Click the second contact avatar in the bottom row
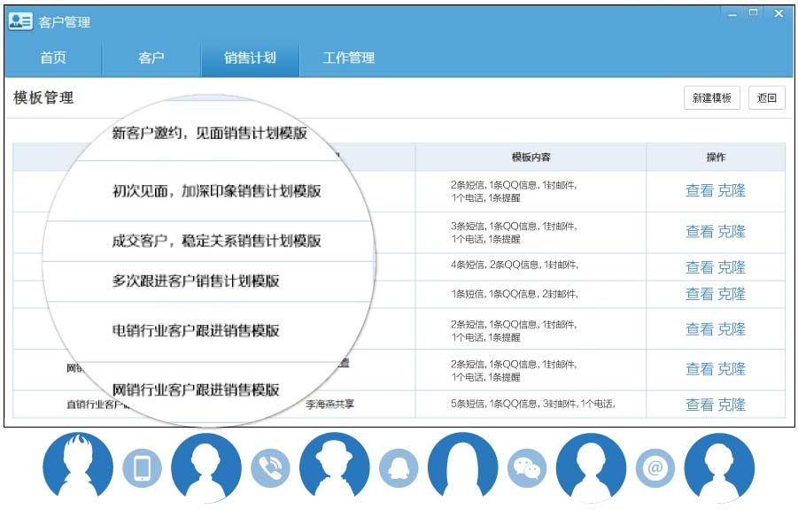Viewport: 798px width, 532px height. (x=205, y=466)
